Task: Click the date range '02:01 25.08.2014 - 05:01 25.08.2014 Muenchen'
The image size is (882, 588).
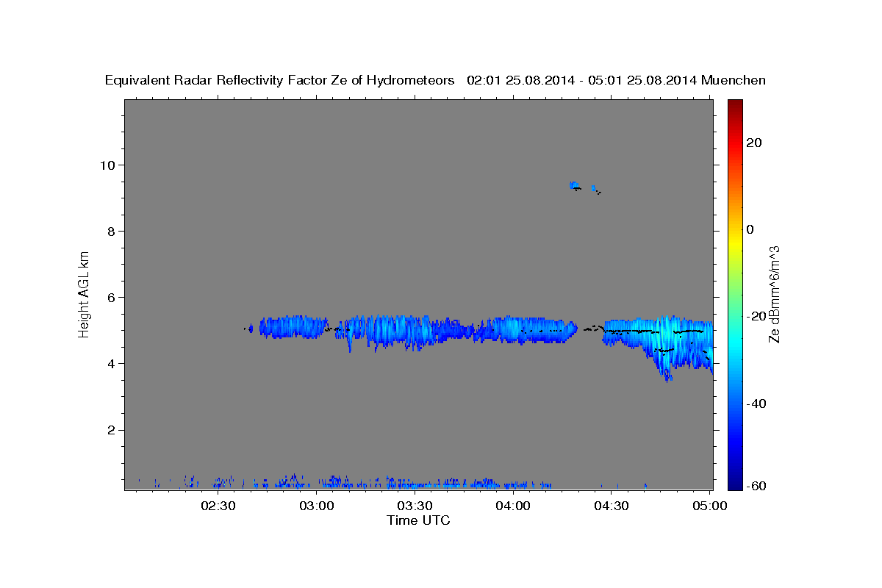Action: click(x=616, y=81)
